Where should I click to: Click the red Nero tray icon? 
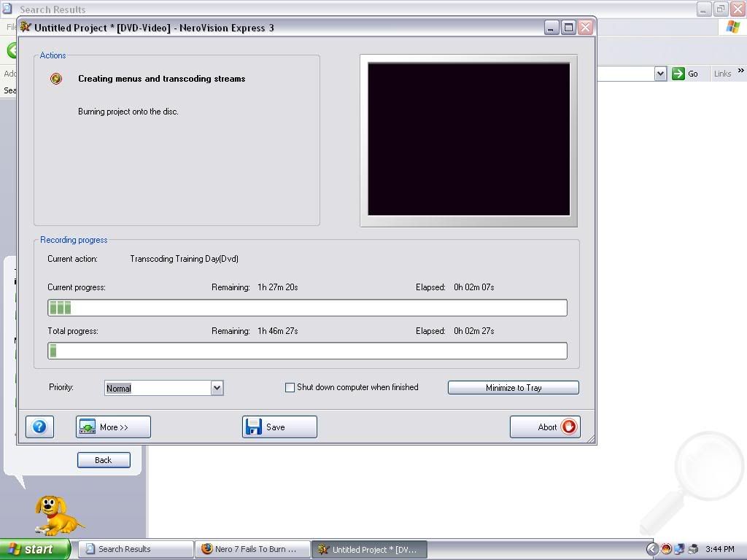[x=666, y=549]
